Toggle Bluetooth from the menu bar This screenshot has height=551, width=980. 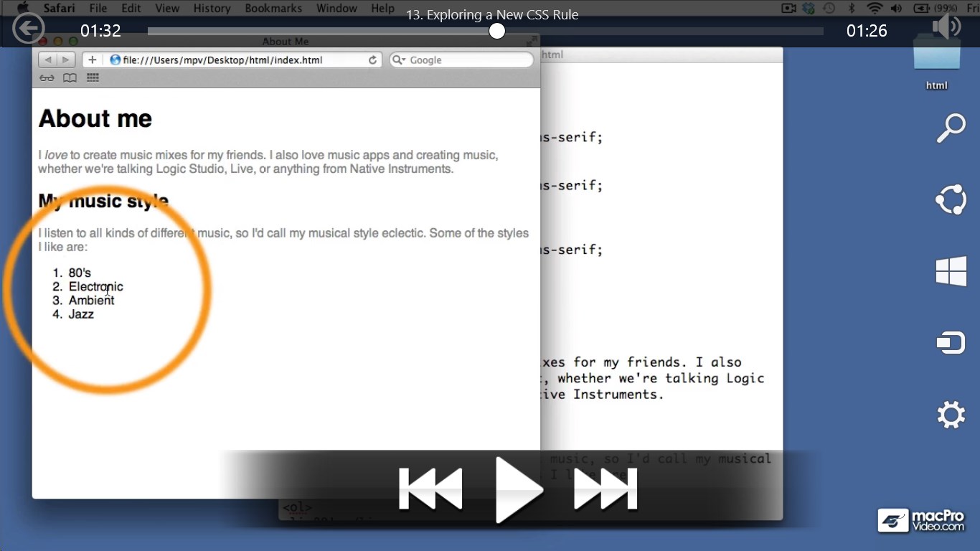click(852, 8)
